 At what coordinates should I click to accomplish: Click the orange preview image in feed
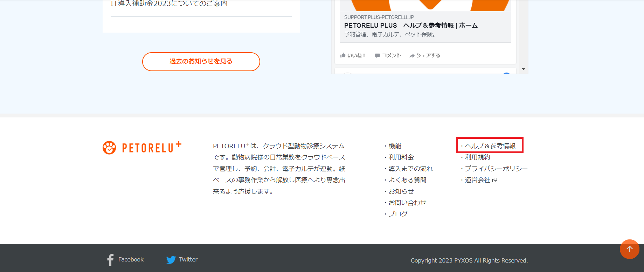pos(425,5)
